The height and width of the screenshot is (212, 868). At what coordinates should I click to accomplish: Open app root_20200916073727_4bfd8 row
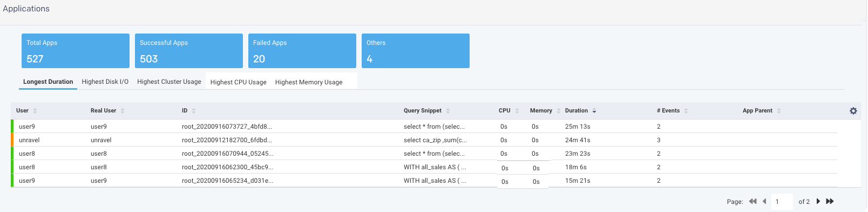(424, 127)
